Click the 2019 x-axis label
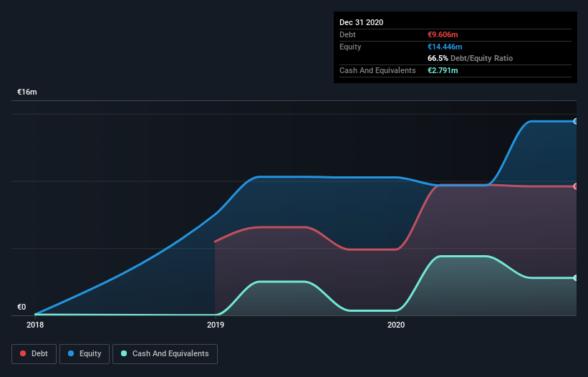Image resolution: width=588 pixels, height=377 pixels. 216,325
